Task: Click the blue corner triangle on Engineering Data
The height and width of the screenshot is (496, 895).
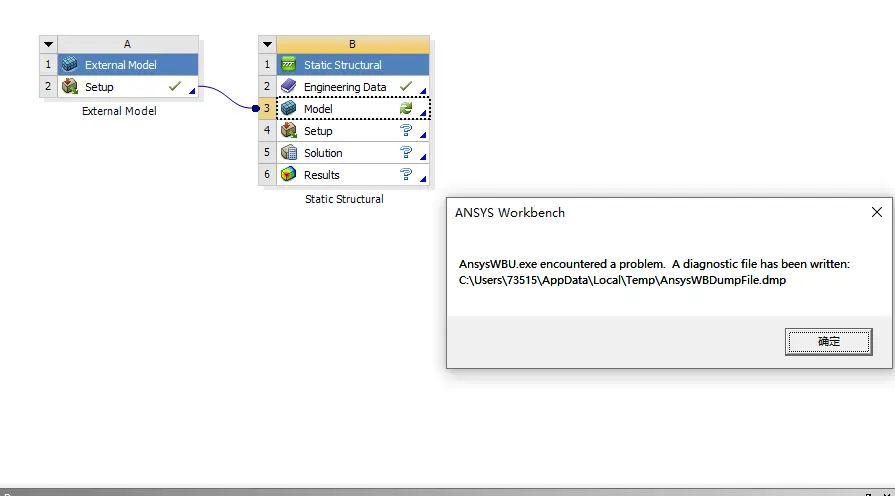Action: 424,91
